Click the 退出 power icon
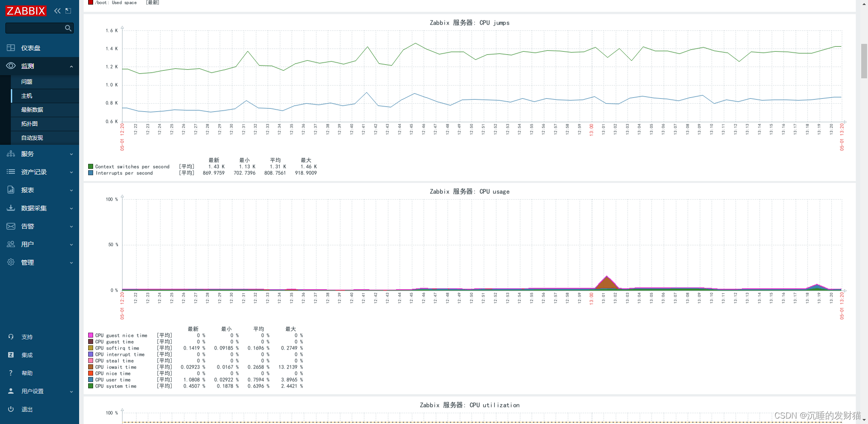The width and height of the screenshot is (868, 424). coord(11,409)
